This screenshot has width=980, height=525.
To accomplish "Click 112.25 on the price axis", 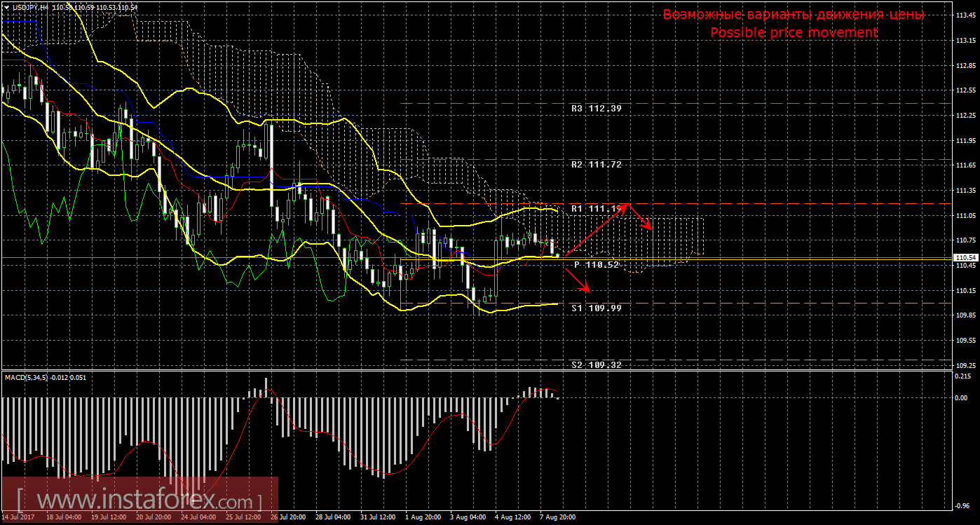I will (x=965, y=116).
